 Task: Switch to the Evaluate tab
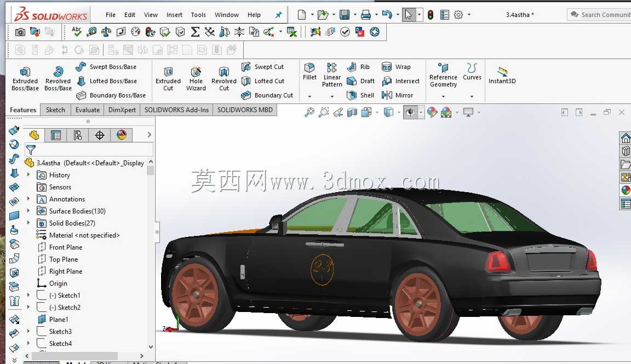pyautogui.click(x=87, y=110)
